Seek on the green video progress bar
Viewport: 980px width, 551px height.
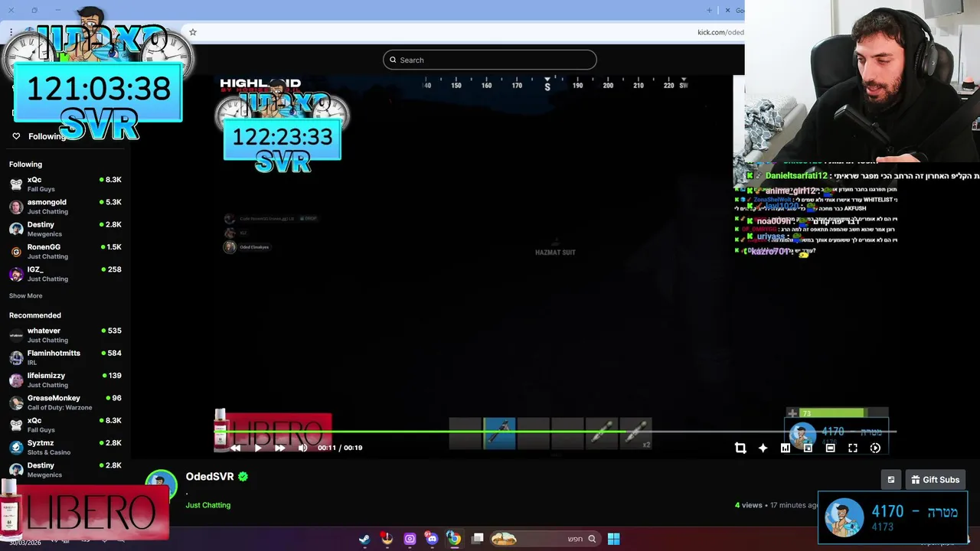[x=555, y=432]
